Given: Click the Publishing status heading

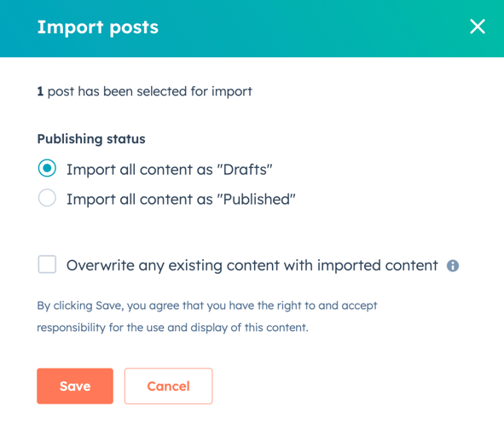Looking at the screenshot, I should [x=91, y=139].
